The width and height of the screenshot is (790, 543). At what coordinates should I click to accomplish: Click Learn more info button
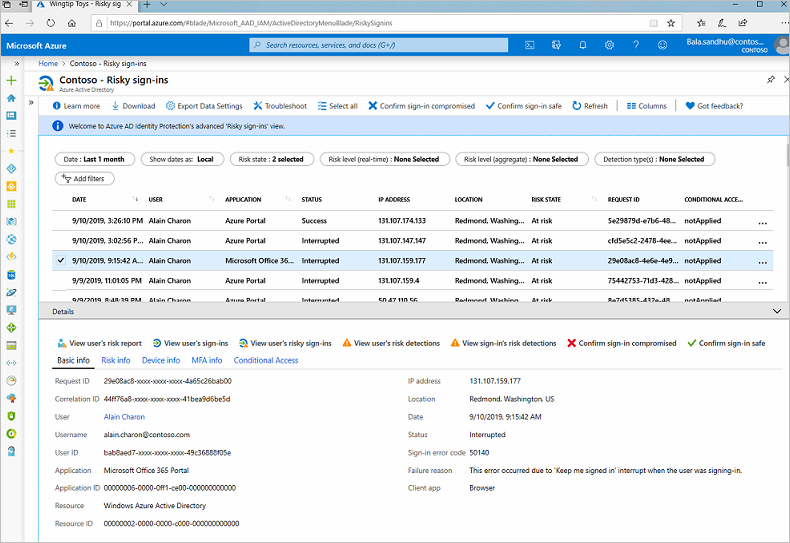point(77,106)
